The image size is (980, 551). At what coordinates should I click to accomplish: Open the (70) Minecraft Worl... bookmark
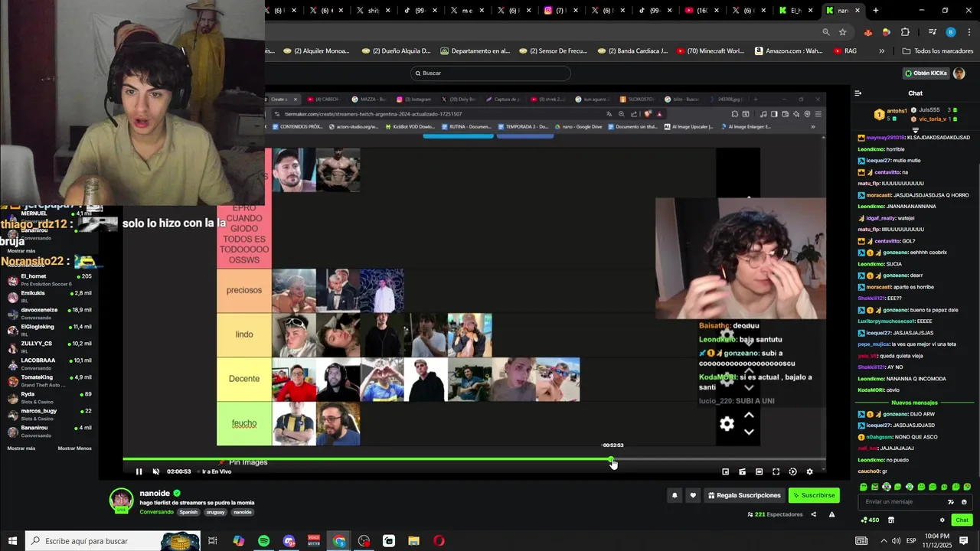710,51
